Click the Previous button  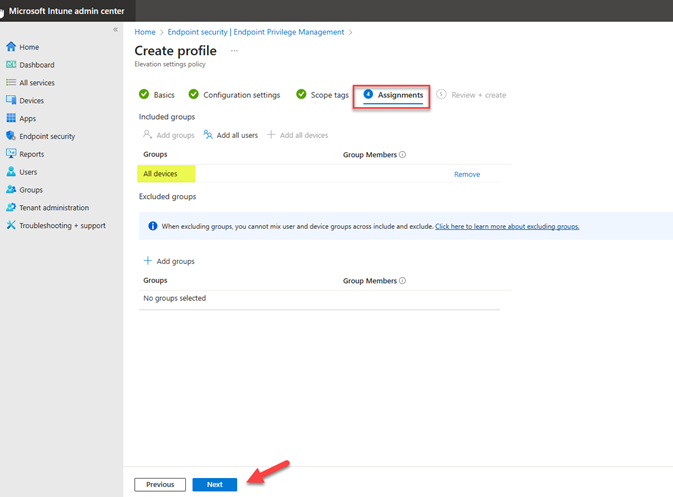tap(160, 484)
